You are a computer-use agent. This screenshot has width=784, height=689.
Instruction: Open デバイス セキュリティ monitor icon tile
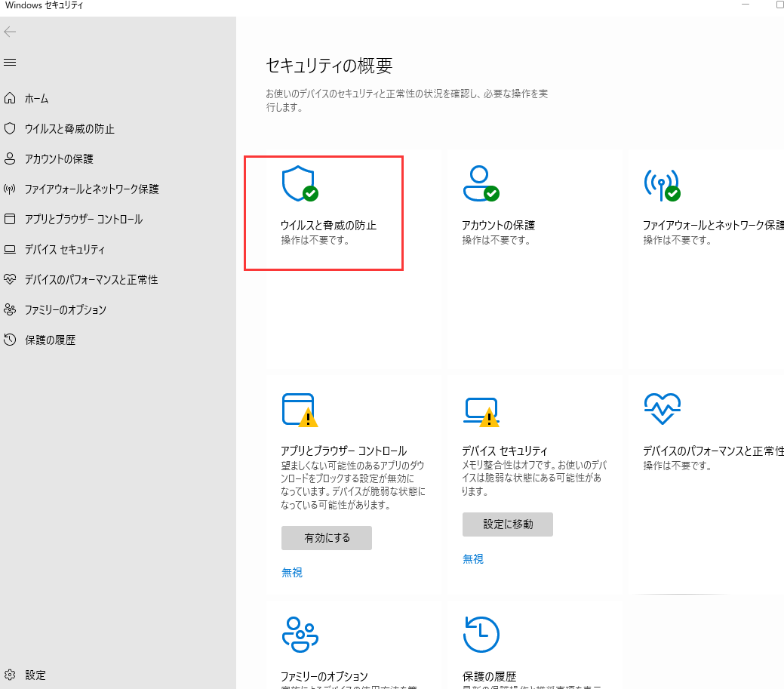[481, 411]
